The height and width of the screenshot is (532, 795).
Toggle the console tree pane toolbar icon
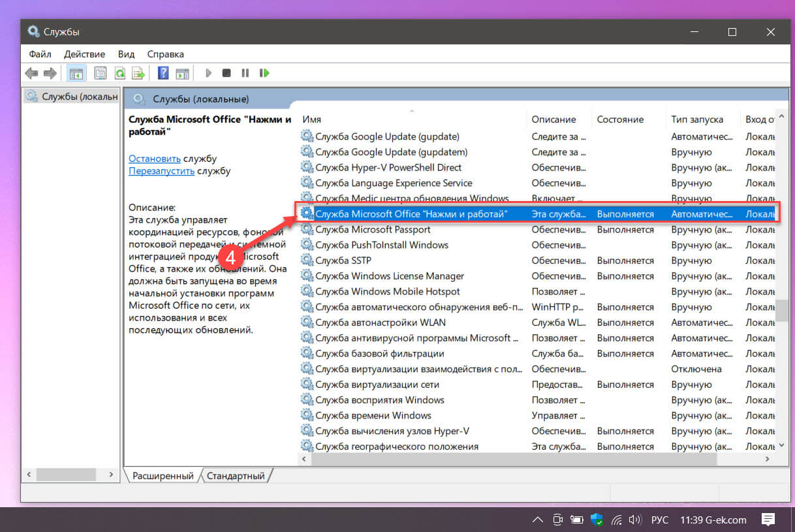[x=76, y=73]
